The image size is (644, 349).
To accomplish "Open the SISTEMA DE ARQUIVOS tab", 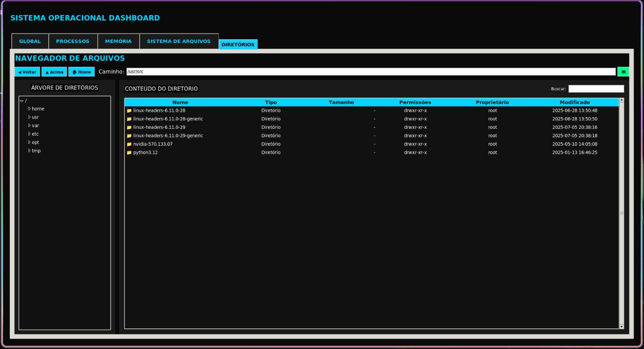I will 179,41.
